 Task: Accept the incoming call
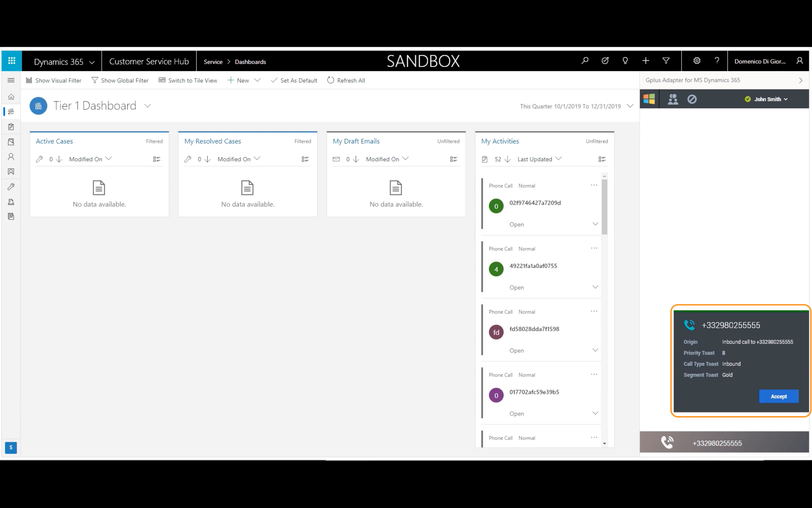coord(778,396)
